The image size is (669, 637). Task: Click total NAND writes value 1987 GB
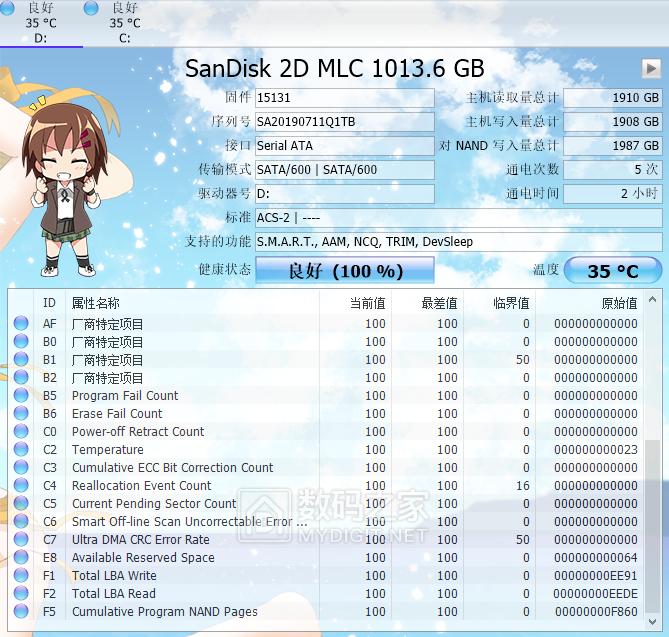coord(613,145)
